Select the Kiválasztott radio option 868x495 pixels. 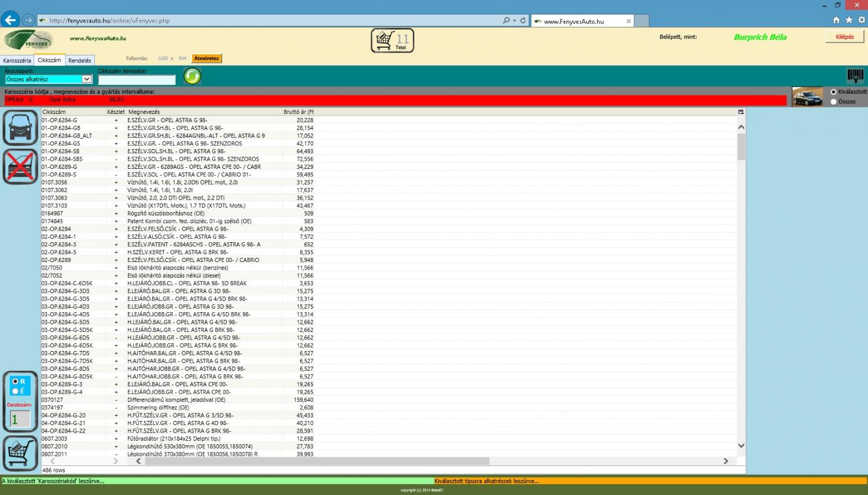834,92
